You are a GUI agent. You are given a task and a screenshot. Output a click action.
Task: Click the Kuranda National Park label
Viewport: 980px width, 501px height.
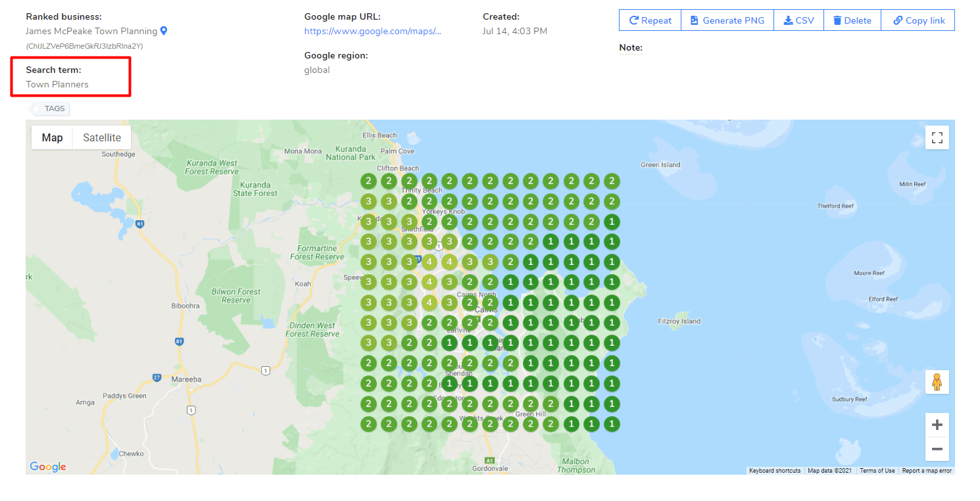(351, 153)
